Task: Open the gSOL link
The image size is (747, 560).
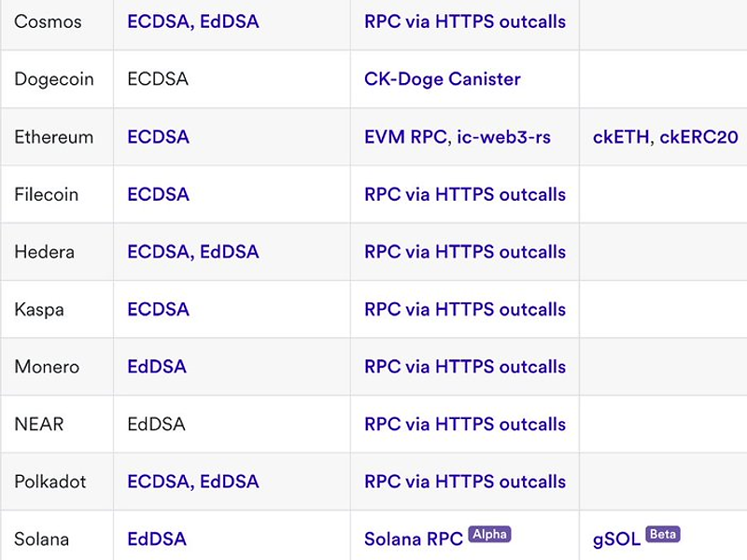Action: (616, 539)
